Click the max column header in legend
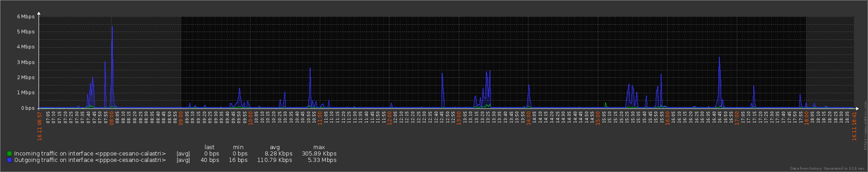This screenshot has height=172, width=868. click(x=319, y=147)
